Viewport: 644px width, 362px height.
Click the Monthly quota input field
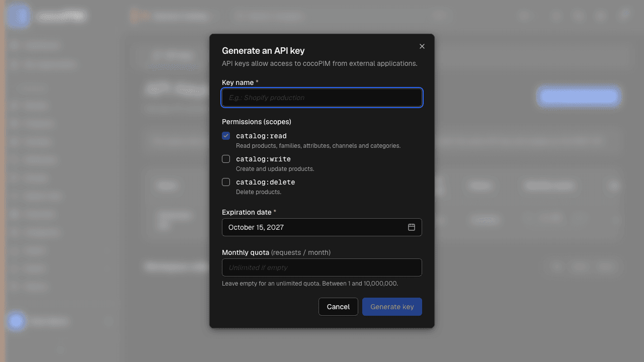point(322,267)
